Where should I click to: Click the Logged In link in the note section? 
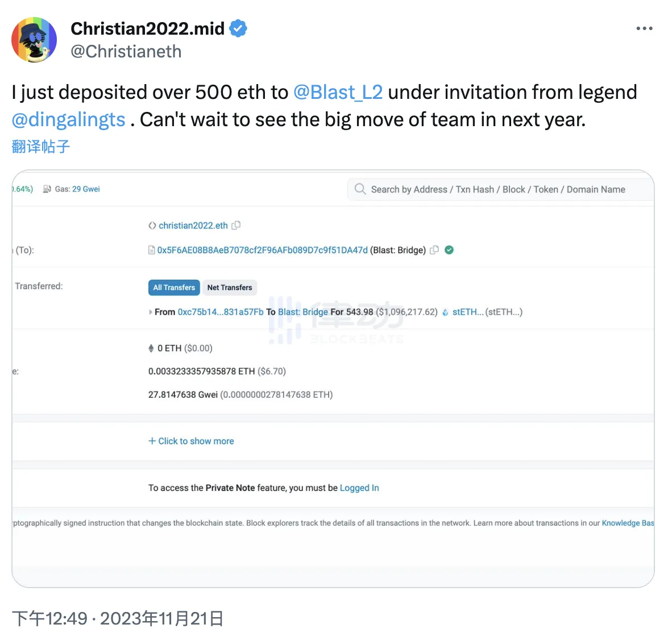pyautogui.click(x=359, y=488)
